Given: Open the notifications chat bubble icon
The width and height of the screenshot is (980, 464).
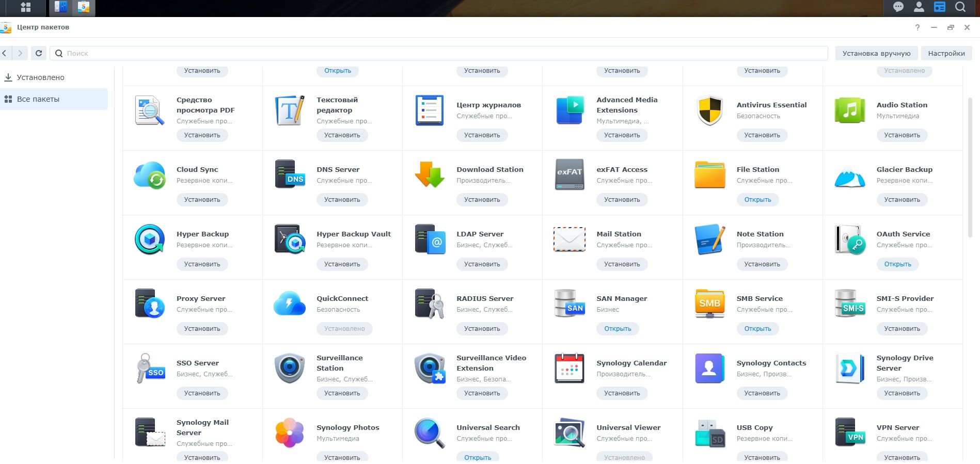Looking at the screenshot, I should (x=898, y=7).
